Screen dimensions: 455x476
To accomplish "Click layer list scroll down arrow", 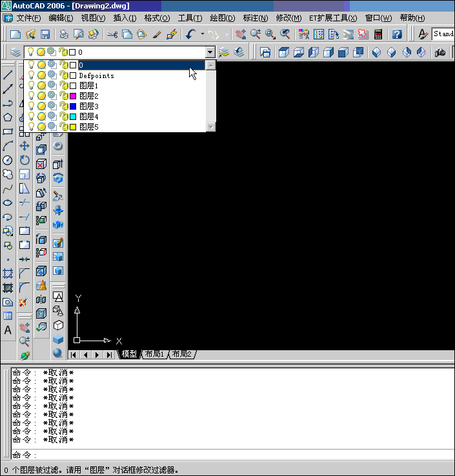I will (x=211, y=127).
